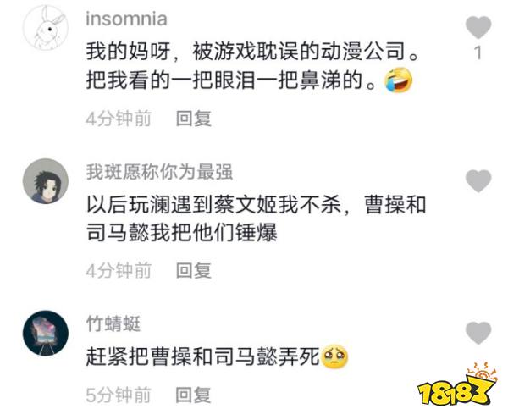Like the comment by insomnia
The image size is (508, 420).
point(478,27)
